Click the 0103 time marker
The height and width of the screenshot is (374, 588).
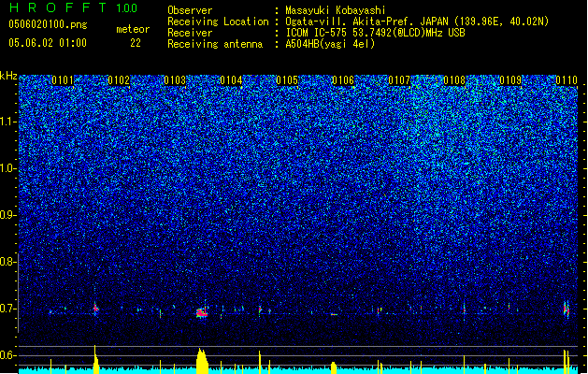[x=175, y=80]
